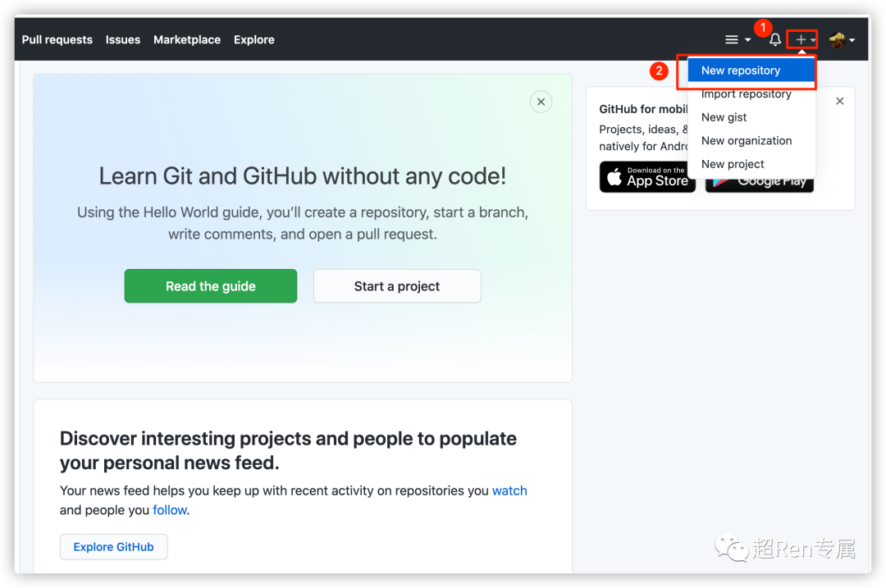Dismiss the Learn Git banner

tap(541, 102)
